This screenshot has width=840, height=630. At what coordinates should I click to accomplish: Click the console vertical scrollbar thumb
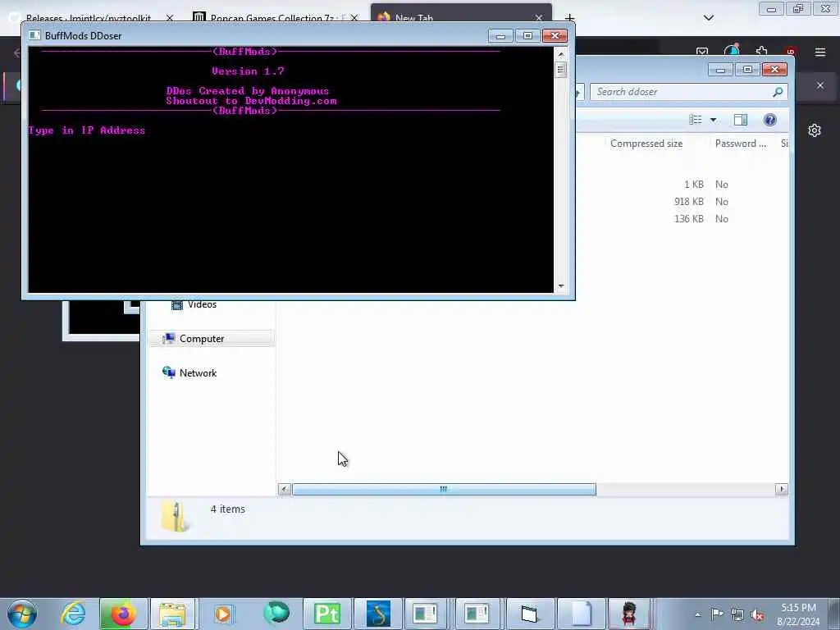(x=561, y=70)
